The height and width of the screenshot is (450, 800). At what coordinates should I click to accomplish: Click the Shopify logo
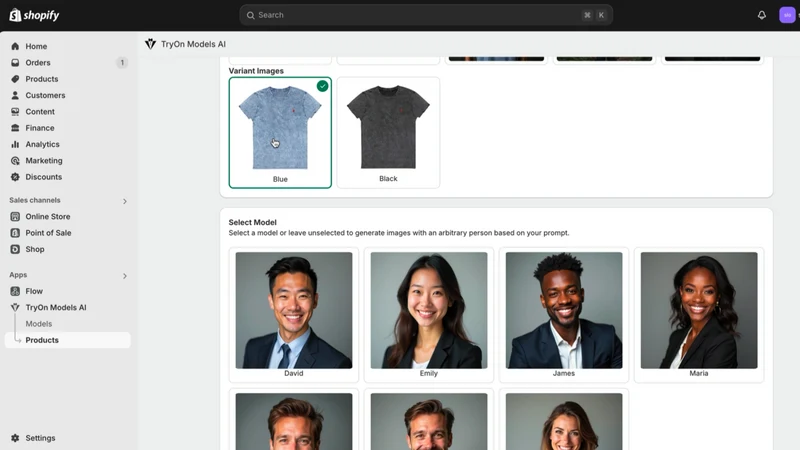point(34,15)
